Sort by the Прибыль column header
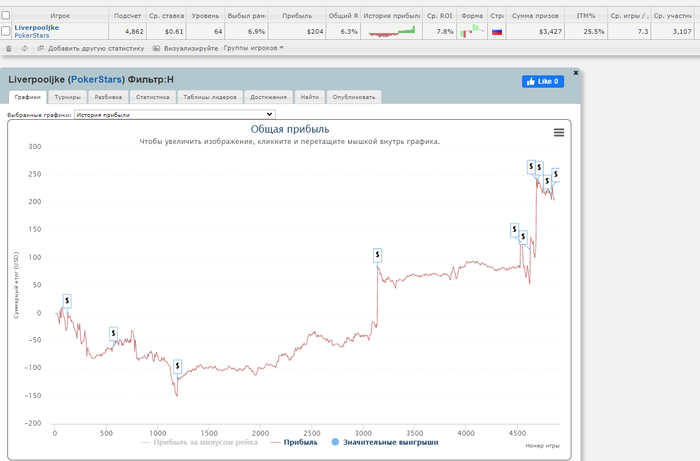Viewport: 700px width, 461px height. pos(297,16)
